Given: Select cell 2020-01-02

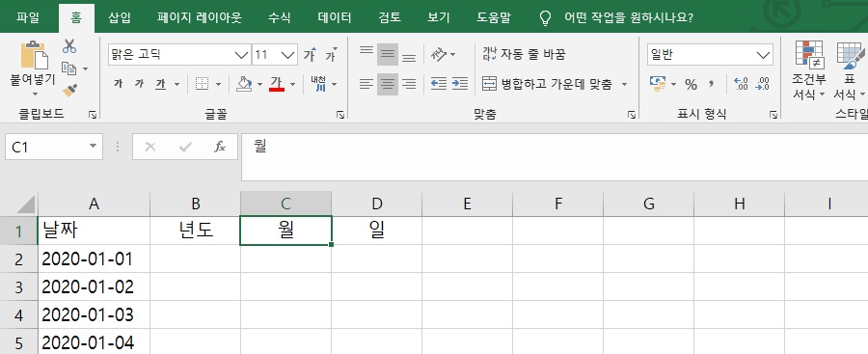Looking at the screenshot, I should click(x=94, y=287).
